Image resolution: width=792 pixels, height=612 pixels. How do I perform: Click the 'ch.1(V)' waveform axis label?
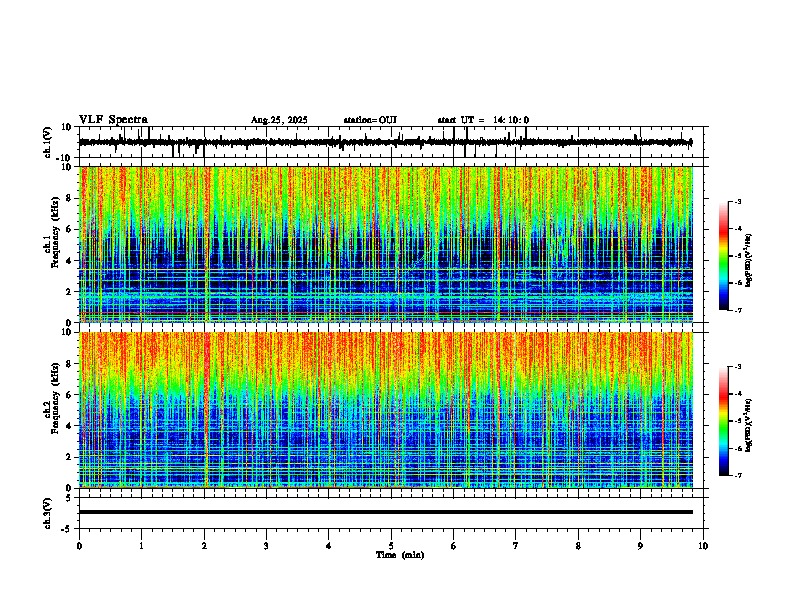coord(48,142)
